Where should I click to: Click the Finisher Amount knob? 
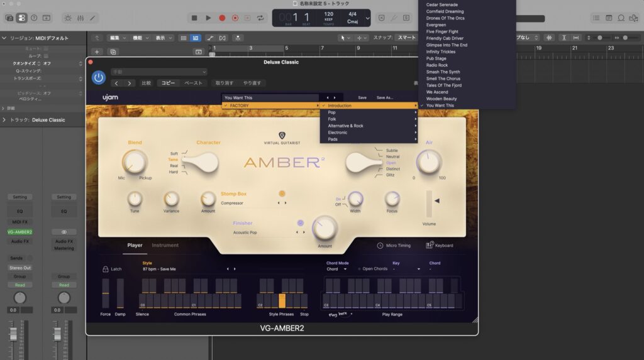coord(325,229)
